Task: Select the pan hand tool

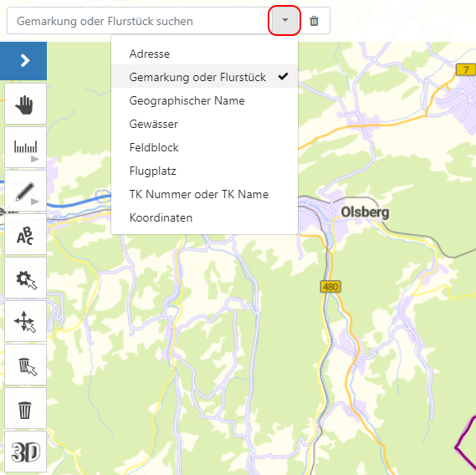Action: (25, 104)
